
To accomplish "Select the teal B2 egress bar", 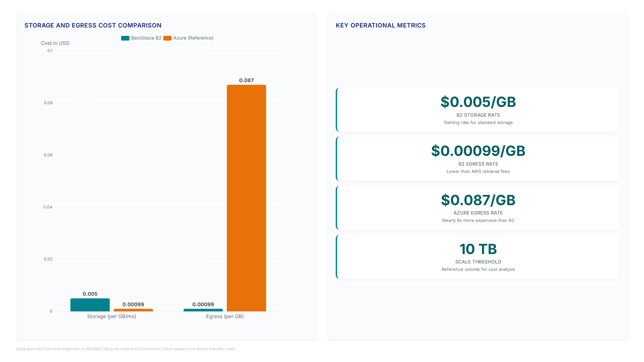I will tap(203, 310).
